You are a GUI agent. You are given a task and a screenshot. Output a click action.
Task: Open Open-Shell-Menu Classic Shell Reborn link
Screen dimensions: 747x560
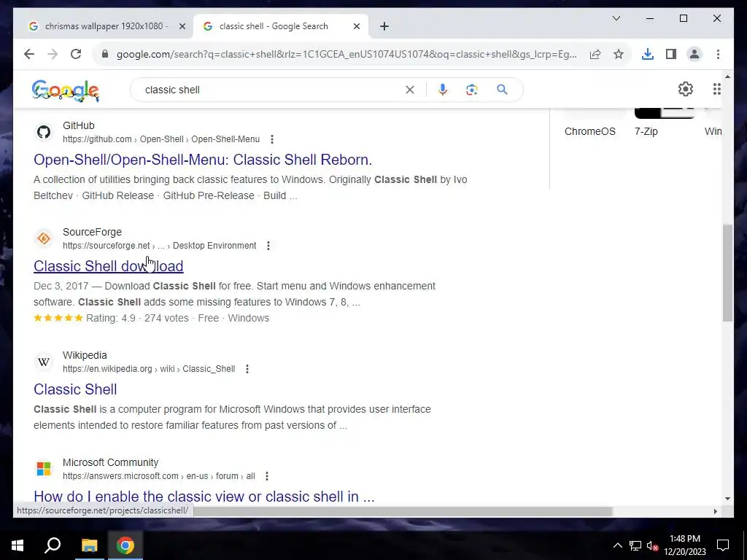coord(203,160)
